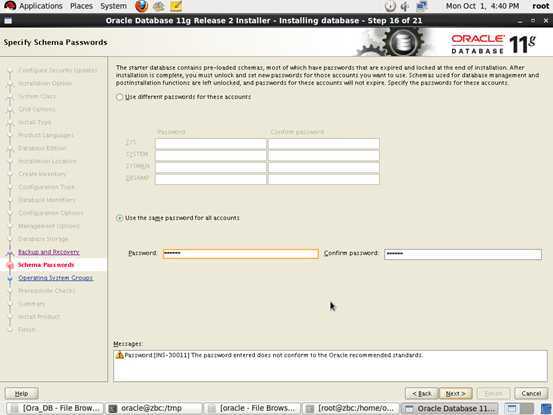
Task: Click the network connection icon
Action: click(x=421, y=6)
